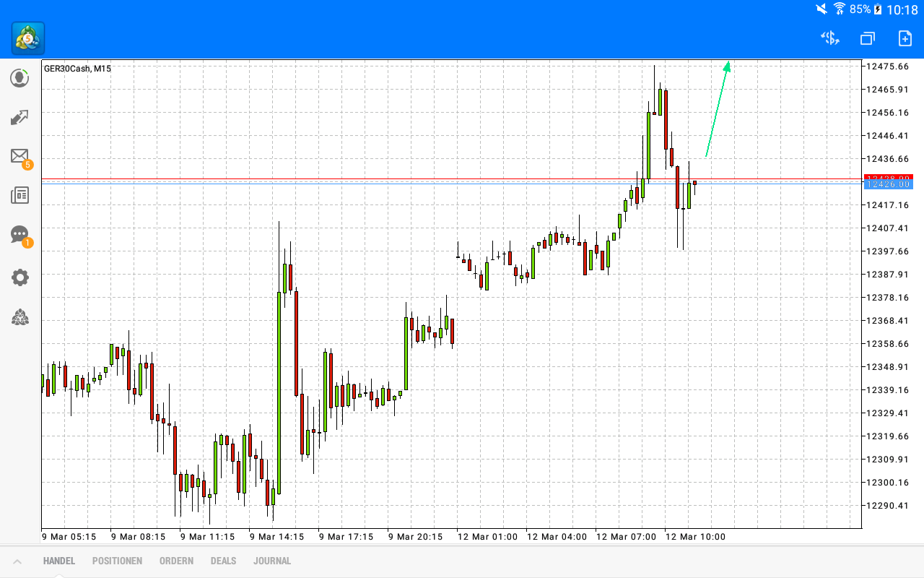Click the green trend arrow on the chart

(x=718, y=108)
